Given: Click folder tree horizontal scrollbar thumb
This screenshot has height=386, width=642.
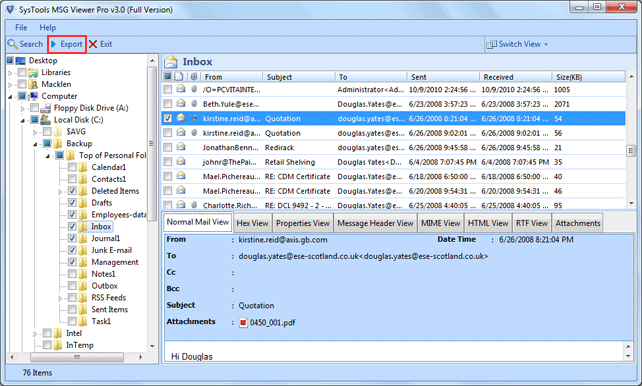Looking at the screenshot, I should pos(77,357).
